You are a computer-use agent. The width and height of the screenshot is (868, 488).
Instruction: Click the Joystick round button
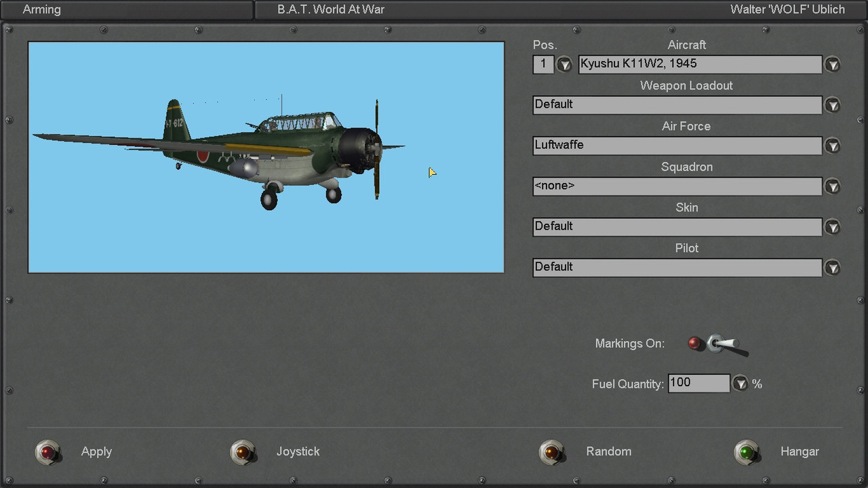(x=243, y=452)
